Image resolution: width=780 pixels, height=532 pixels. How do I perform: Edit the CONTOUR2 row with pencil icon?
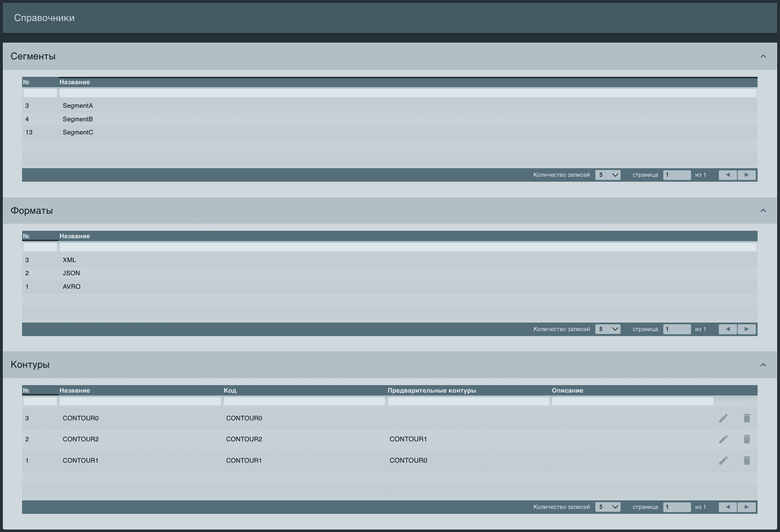point(723,439)
